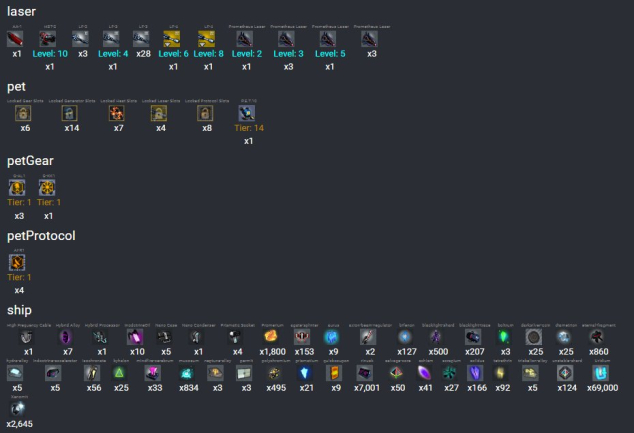Click the ship item showing x69,000
The width and height of the screenshot is (634, 433).
(x=600, y=373)
